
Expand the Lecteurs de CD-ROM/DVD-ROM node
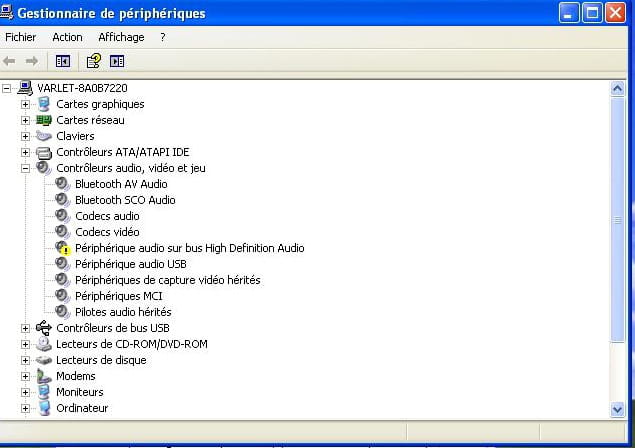click(25, 344)
